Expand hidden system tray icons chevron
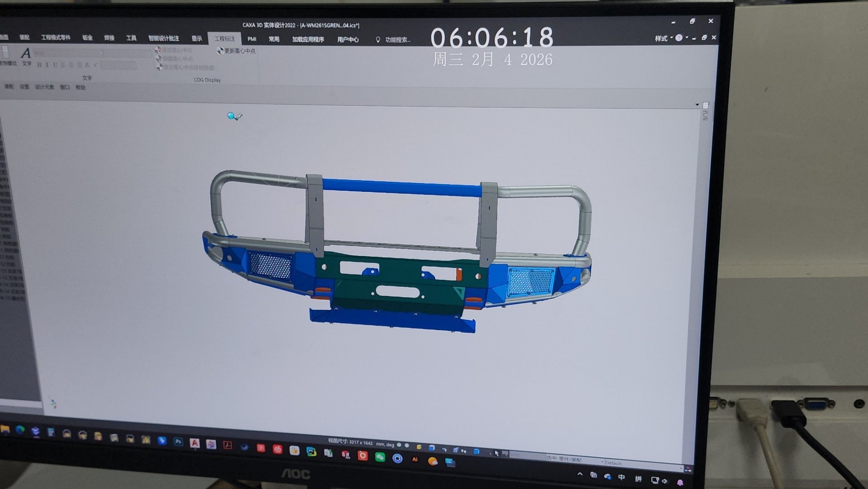 tap(580, 474)
